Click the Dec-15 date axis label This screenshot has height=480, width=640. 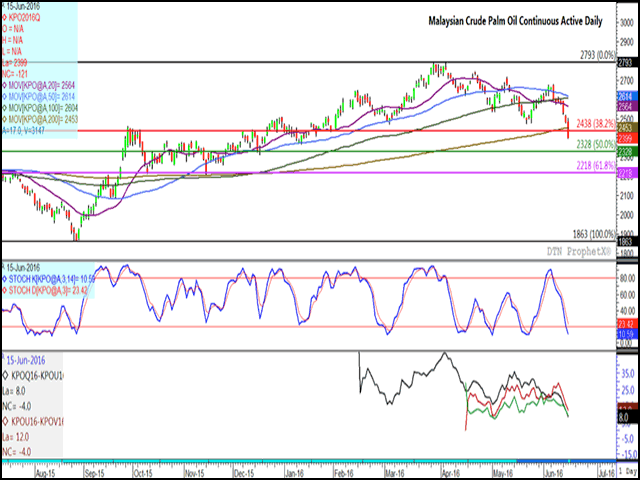(242, 472)
